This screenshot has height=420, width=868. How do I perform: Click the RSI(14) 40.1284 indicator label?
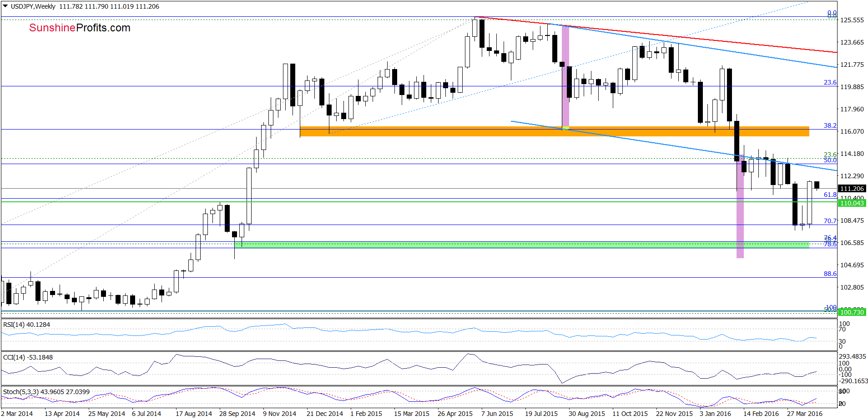pos(26,325)
